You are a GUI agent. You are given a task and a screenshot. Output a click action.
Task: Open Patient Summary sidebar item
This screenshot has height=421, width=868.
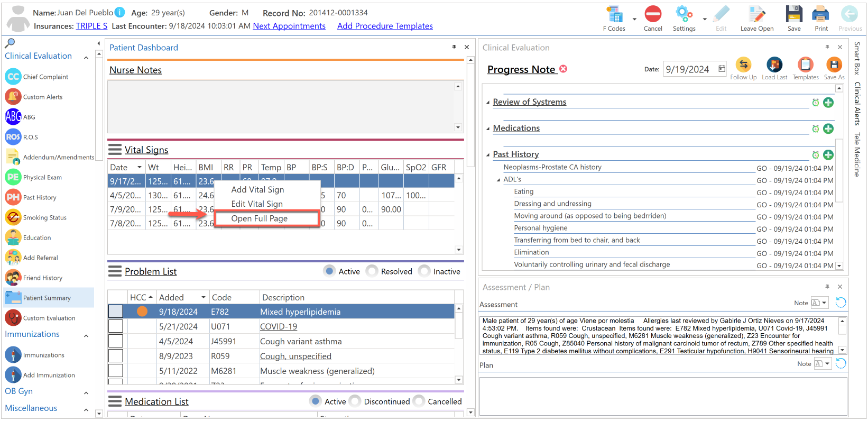point(49,298)
